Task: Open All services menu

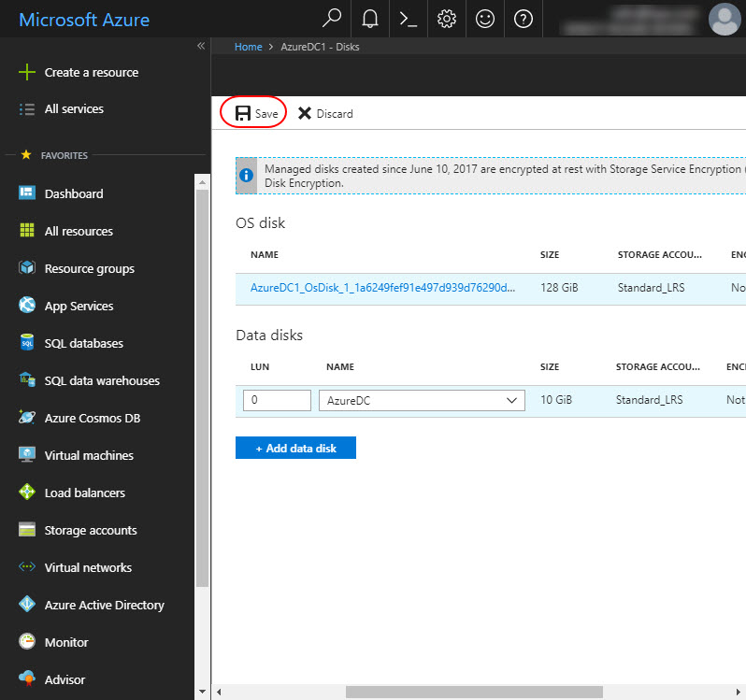Action: click(x=74, y=109)
